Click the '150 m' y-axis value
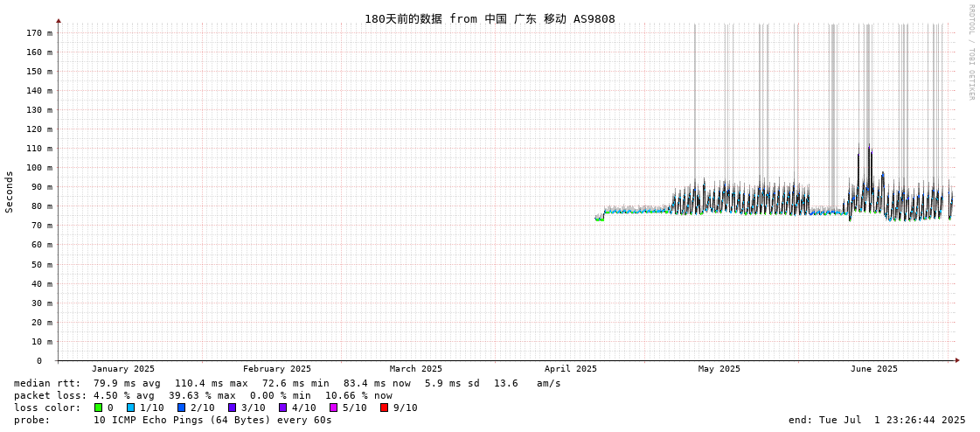 click(x=40, y=71)
